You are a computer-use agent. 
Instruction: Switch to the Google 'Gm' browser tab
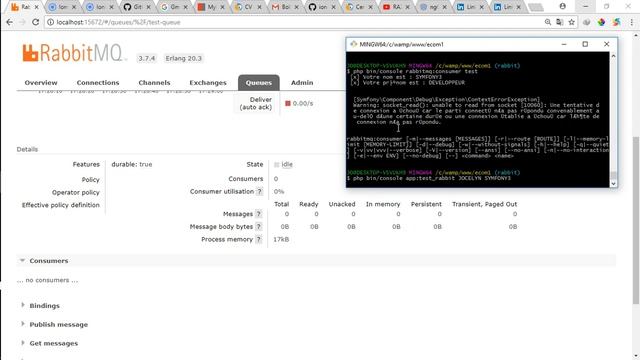(173, 7)
